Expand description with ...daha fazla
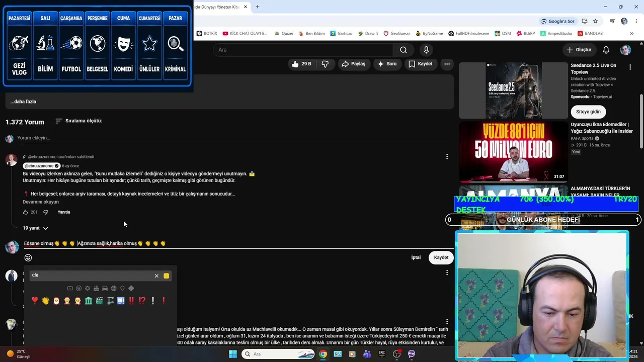The width and height of the screenshot is (644, 362). [x=23, y=102]
